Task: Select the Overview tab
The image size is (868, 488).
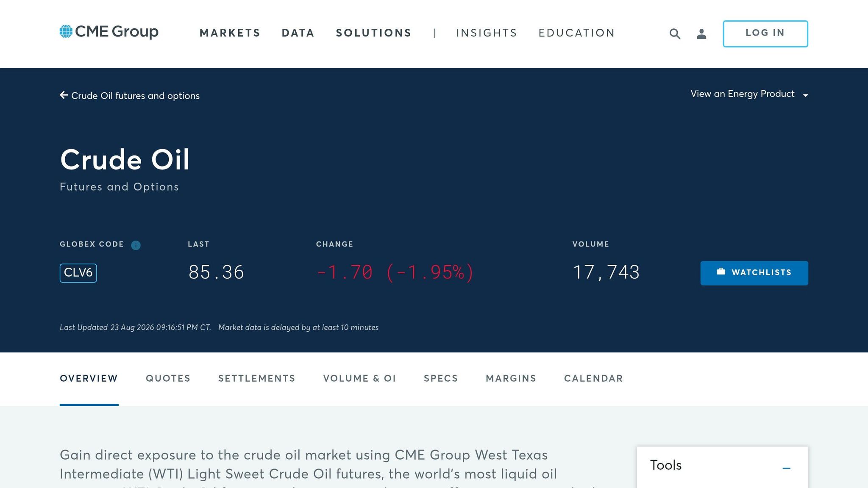Action: (89, 379)
